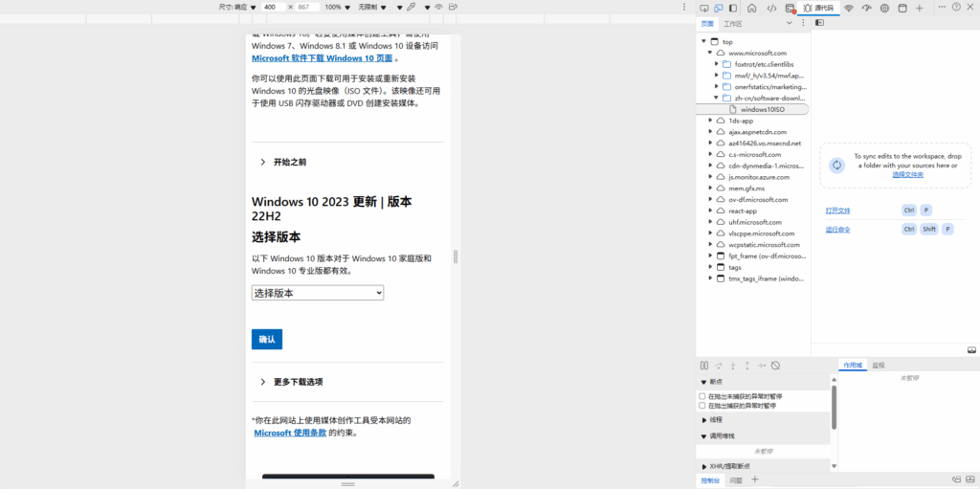Collapse the www.microsoft.com tree node
This screenshot has width=980, height=489.
tap(710, 54)
